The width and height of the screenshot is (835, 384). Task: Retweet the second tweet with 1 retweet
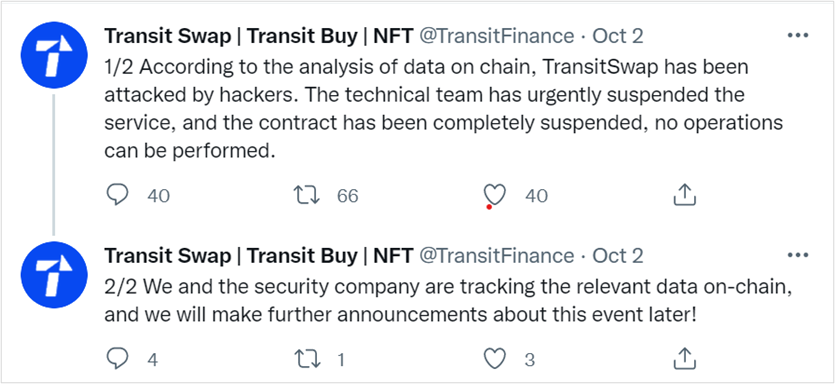click(307, 360)
